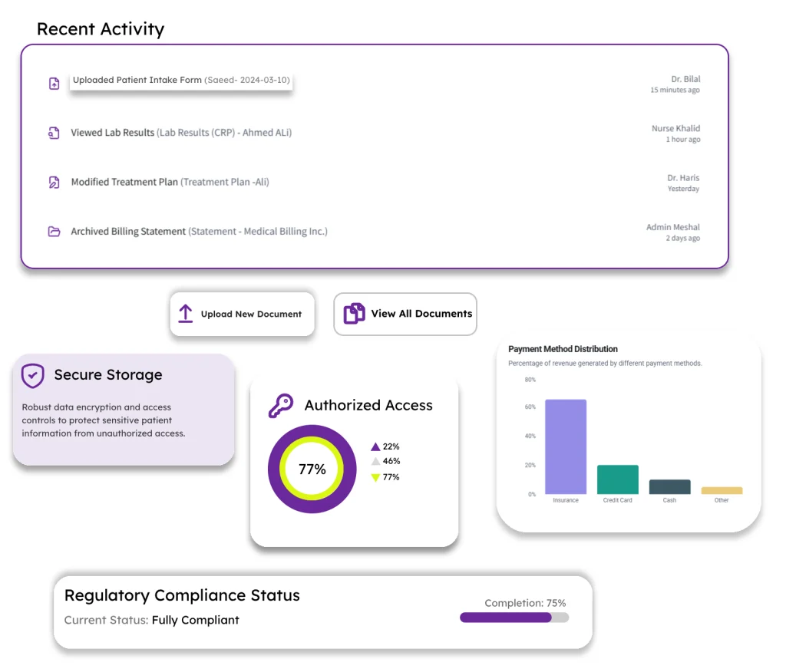The height and width of the screenshot is (672, 786).
Task: Click the stacked documents icon on View All Documents
Action: [354, 314]
